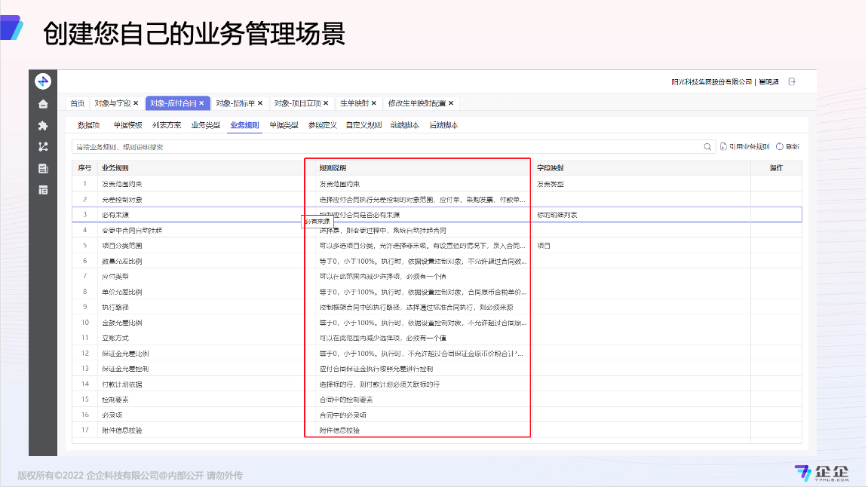Open the table layout icon in sidebar

point(43,190)
